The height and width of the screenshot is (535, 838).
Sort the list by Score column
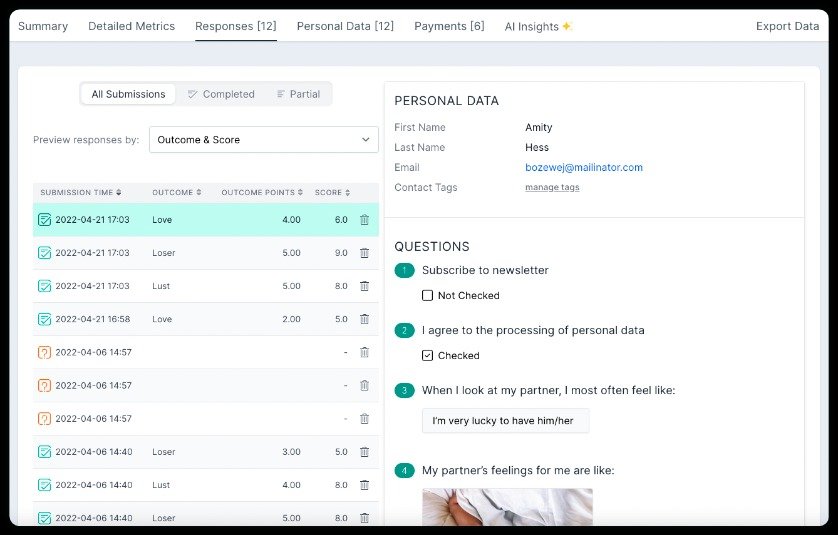click(332, 192)
